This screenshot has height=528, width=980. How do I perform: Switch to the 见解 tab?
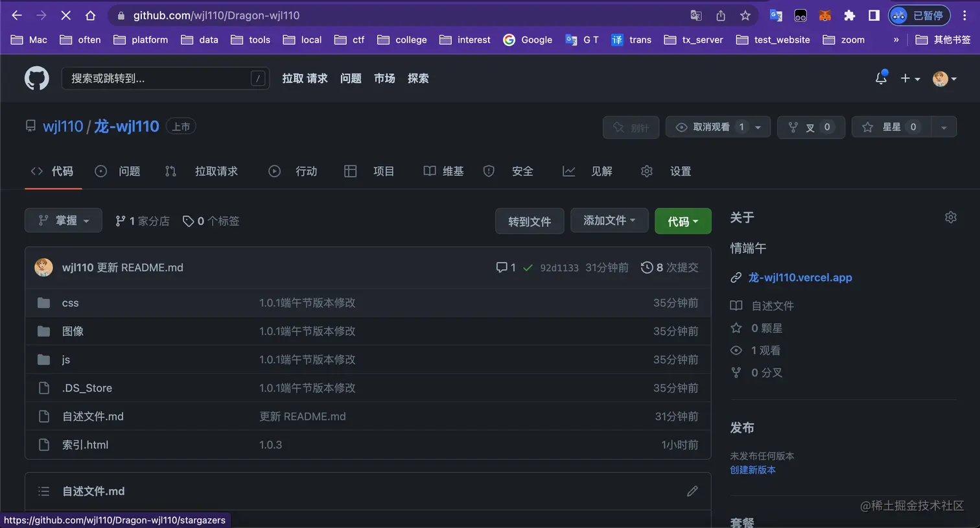coord(588,171)
